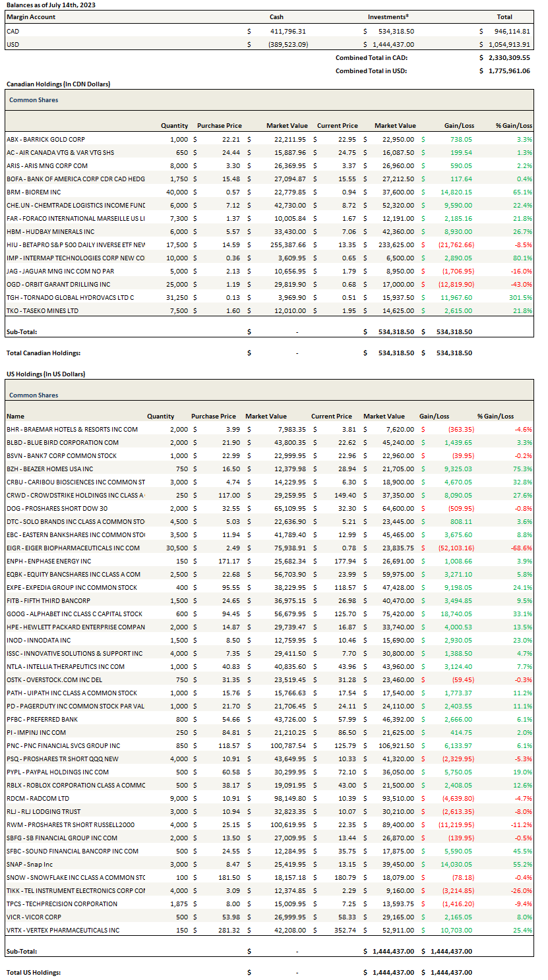Select the Combined Total in USD label

pos(371,71)
